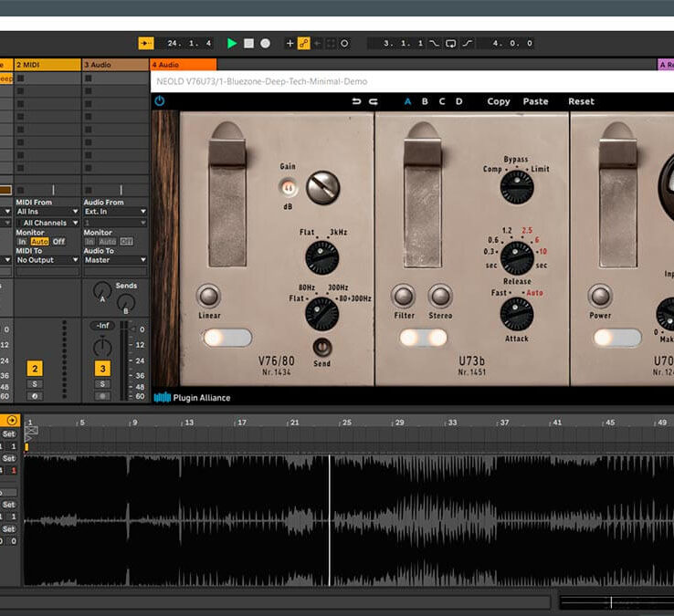
Task: Toggle the Loop switch icon
Action: click(450, 44)
